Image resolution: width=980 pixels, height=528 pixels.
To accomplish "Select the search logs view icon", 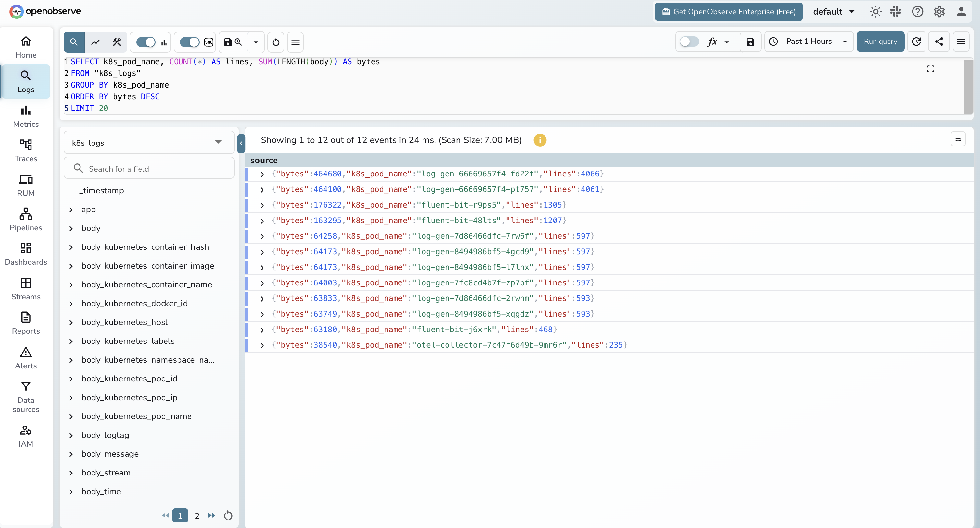I will coord(74,42).
